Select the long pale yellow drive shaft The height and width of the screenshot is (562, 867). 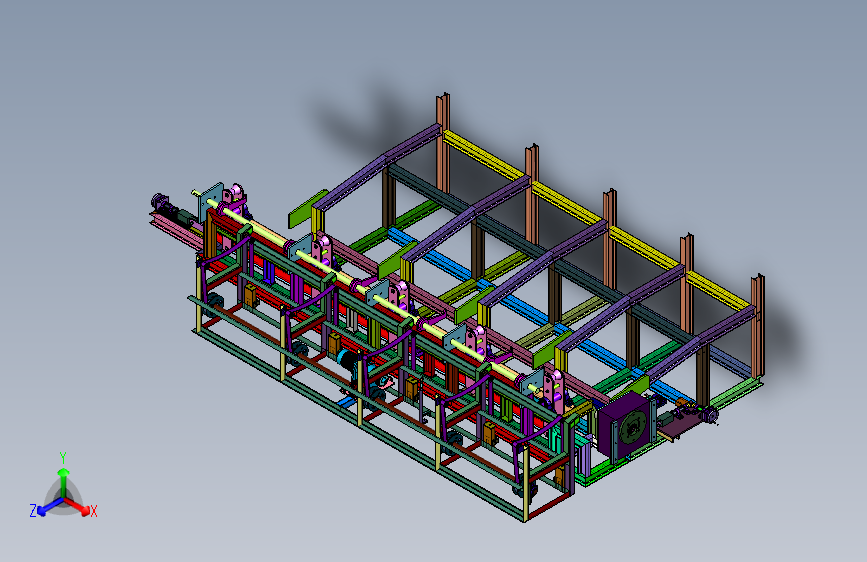tap(365, 293)
